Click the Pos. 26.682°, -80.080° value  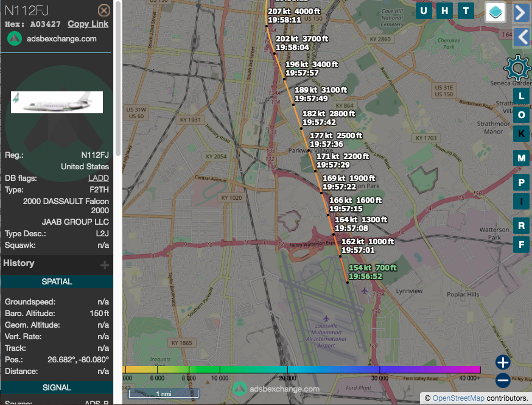point(78,359)
